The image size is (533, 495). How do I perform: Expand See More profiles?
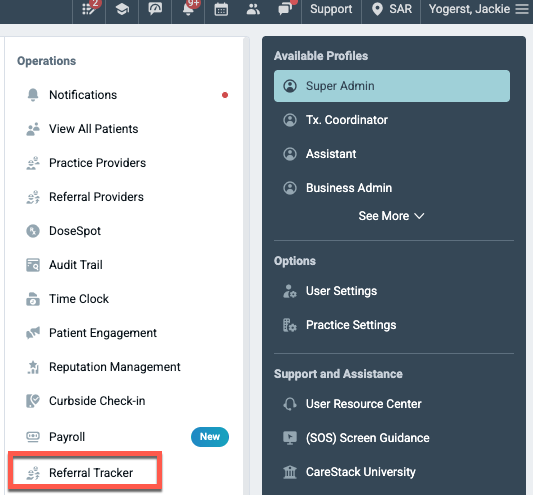tap(391, 216)
